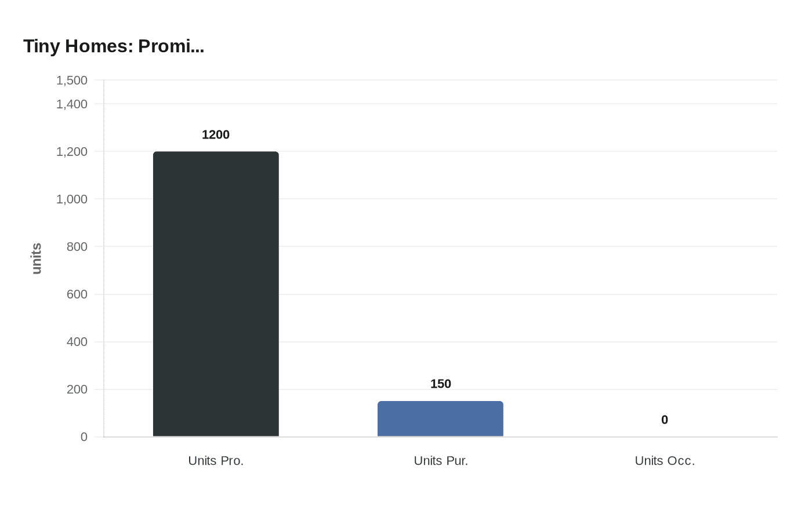Click the 800 y-axis tick label
The image size is (812, 510).
(x=77, y=246)
